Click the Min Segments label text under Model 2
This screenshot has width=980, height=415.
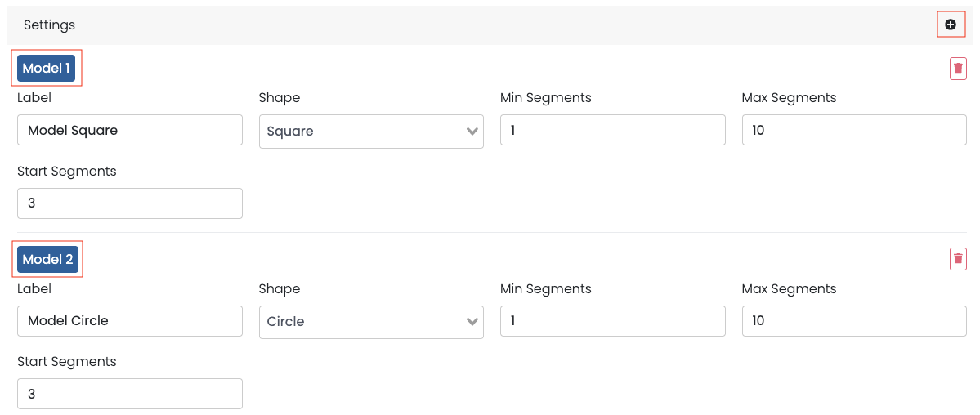pos(545,288)
